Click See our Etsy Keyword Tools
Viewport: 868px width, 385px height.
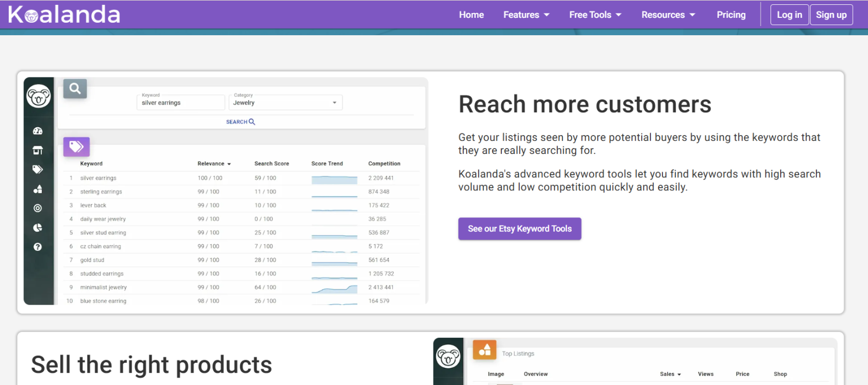pyautogui.click(x=520, y=229)
